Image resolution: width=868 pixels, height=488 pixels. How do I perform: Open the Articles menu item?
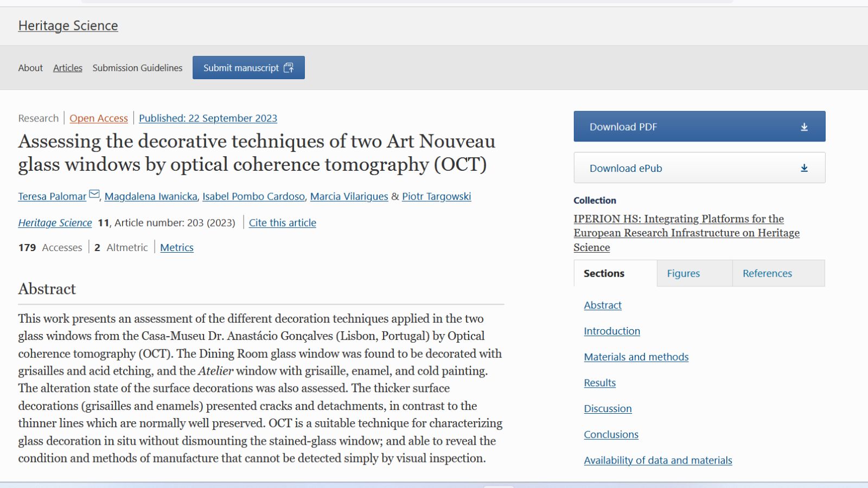click(x=68, y=68)
